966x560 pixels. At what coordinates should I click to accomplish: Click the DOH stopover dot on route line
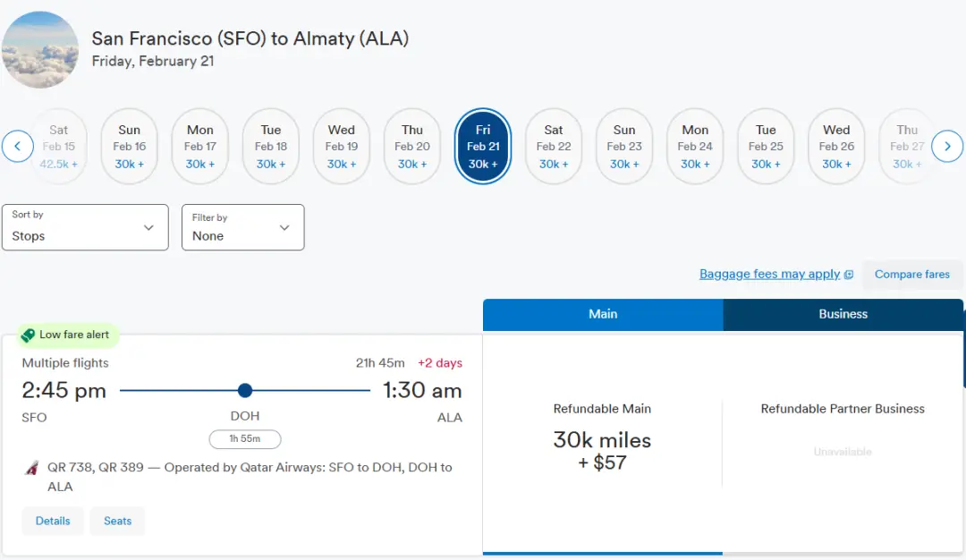[245, 390]
